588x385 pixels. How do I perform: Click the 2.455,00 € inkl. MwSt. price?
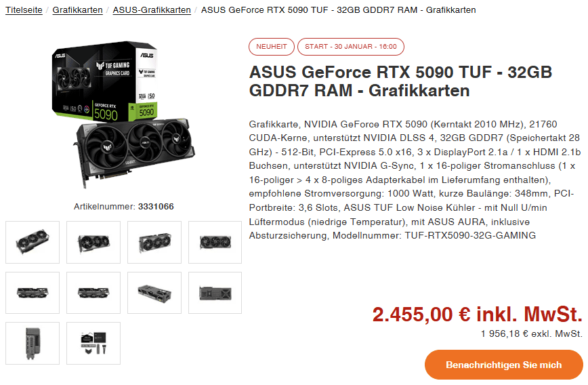(x=477, y=315)
